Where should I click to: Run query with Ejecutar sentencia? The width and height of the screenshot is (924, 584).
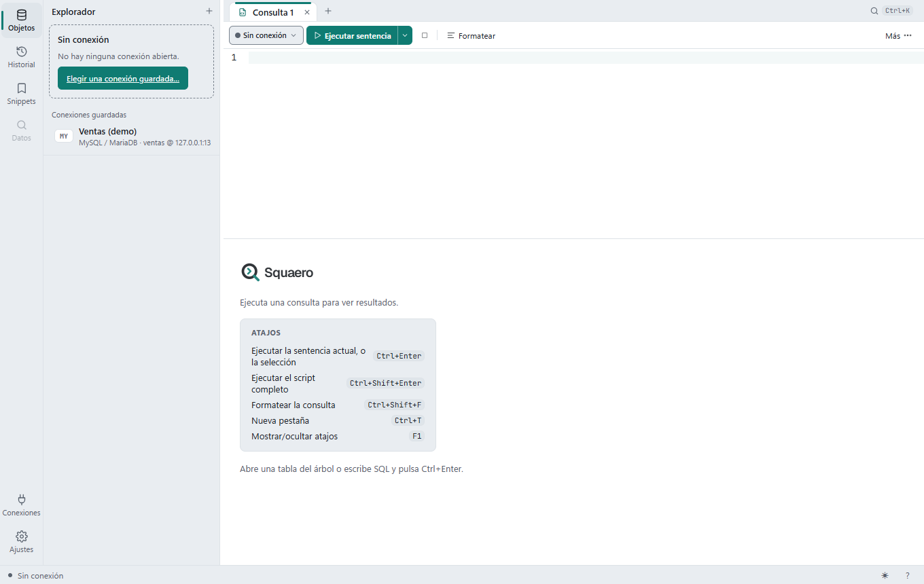pyautogui.click(x=352, y=35)
